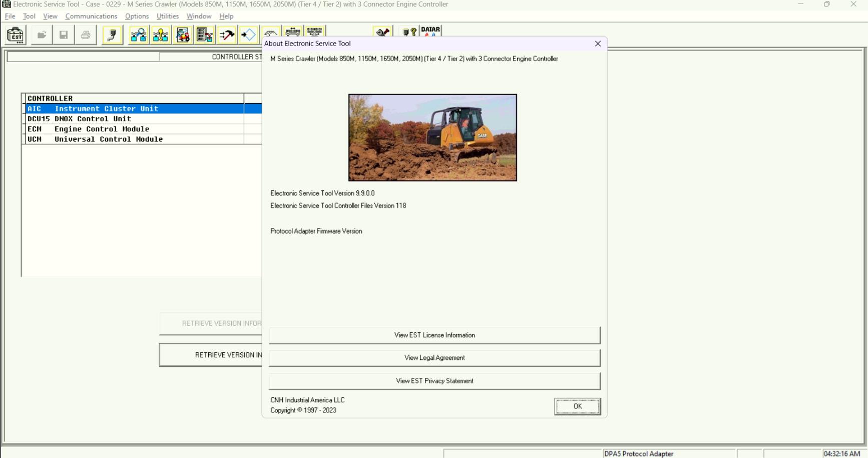Screen dimensions: 868x458
Task: Click the crawler dozer image in About dialog
Action: click(432, 137)
